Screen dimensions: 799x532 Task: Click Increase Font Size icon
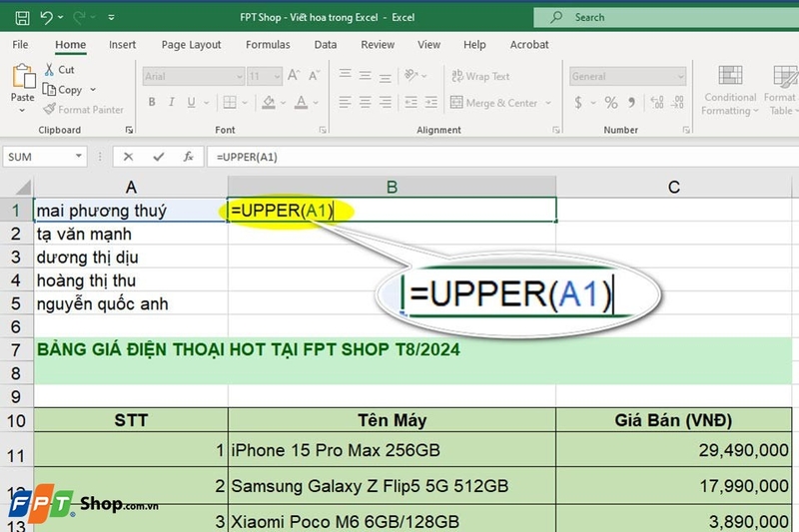[294, 75]
